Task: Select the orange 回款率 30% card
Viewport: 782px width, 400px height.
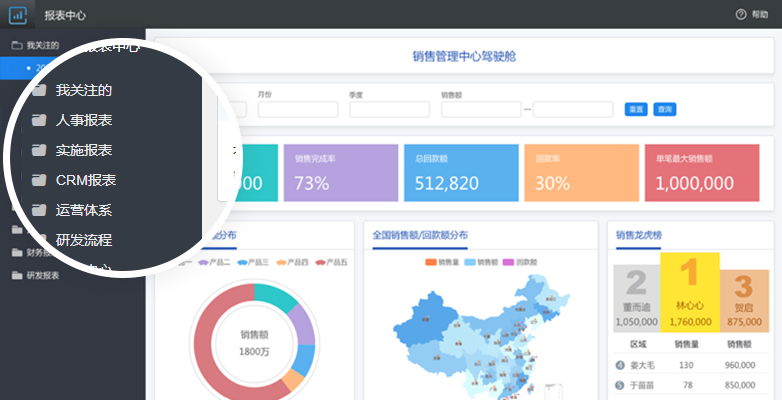Action: coord(582,173)
